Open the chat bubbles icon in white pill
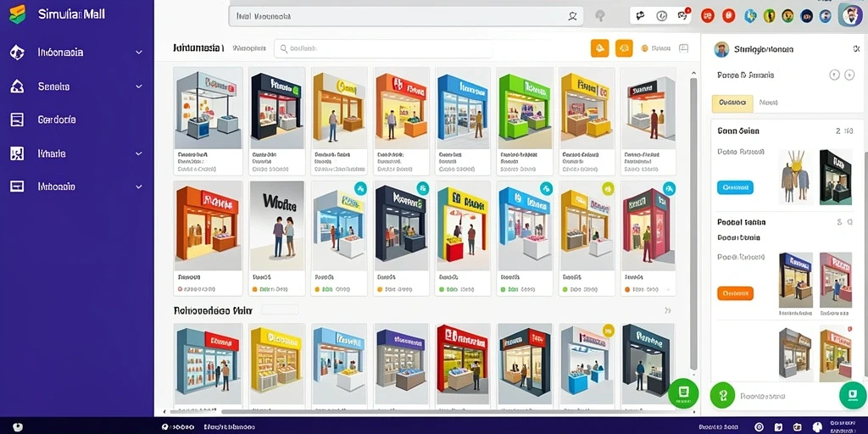868x434 pixels. (641, 15)
